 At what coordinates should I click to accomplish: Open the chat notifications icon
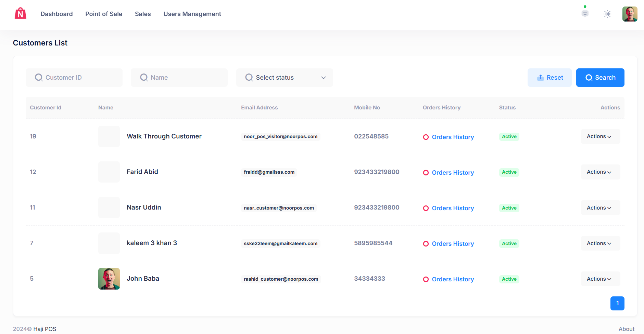[x=585, y=14]
